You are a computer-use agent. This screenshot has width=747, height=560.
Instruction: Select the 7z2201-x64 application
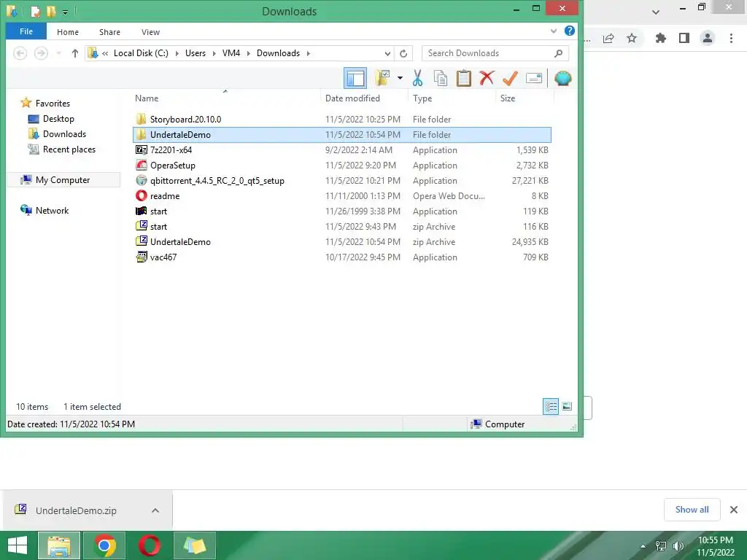click(x=341, y=150)
